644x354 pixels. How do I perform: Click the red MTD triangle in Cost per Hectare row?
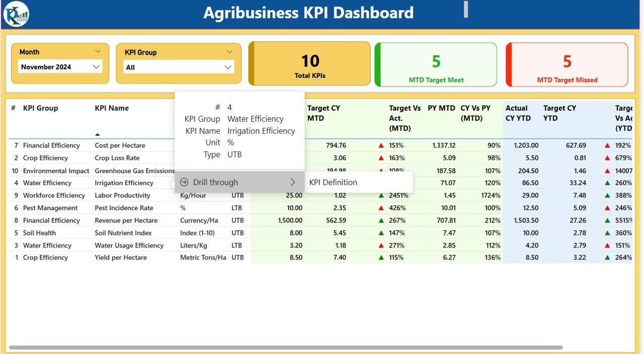(x=381, y=146)
